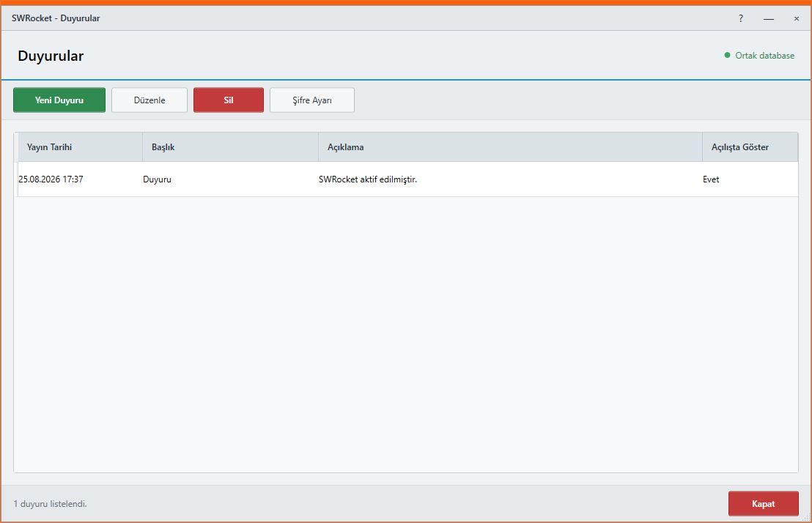Image resolution: width=812 pixels, height=523 pixels.
Task: Close window via title bar X
Action: (x=797, y=18)
